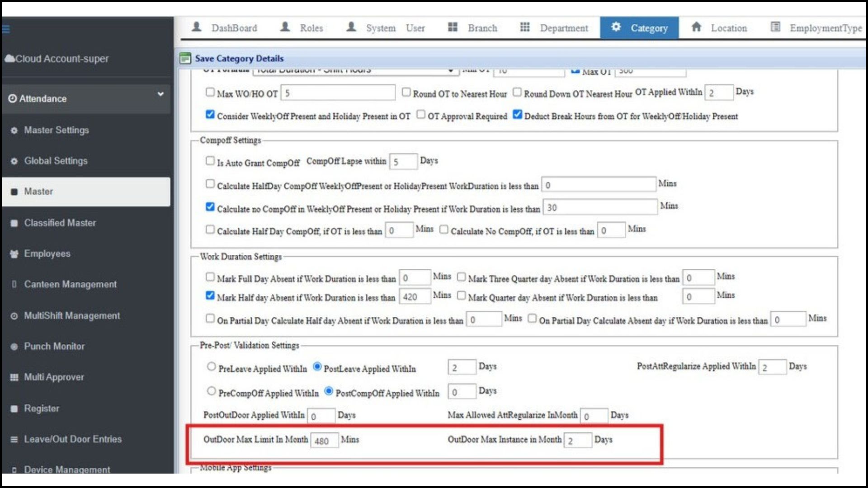
Task: Click the icon beside Canteen Management
Action: pos(14,285)
